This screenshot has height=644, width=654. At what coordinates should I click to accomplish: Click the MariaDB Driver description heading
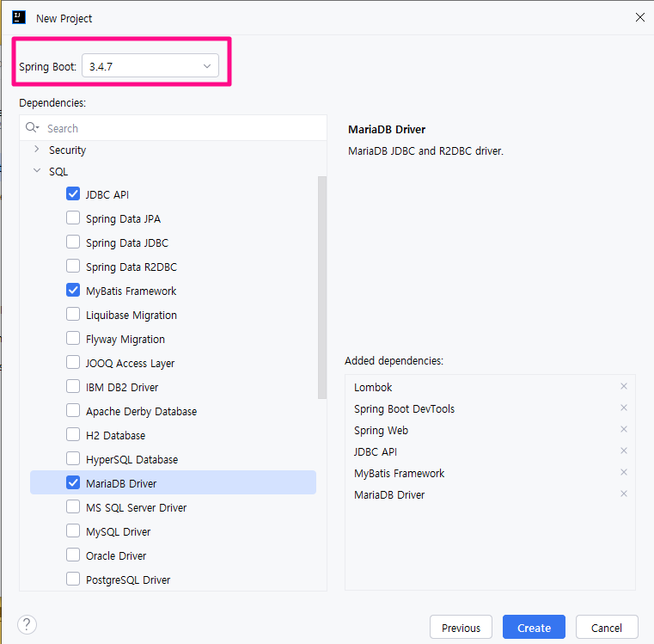387,129
